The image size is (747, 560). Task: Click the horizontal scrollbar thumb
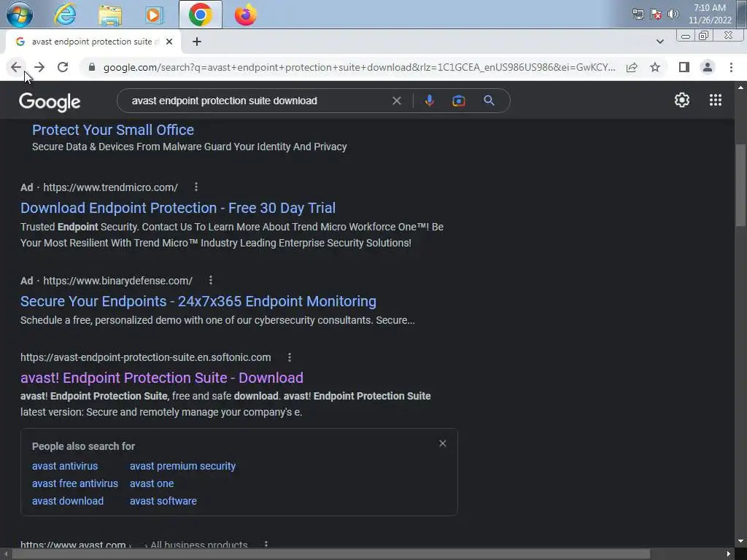(331, 554)
